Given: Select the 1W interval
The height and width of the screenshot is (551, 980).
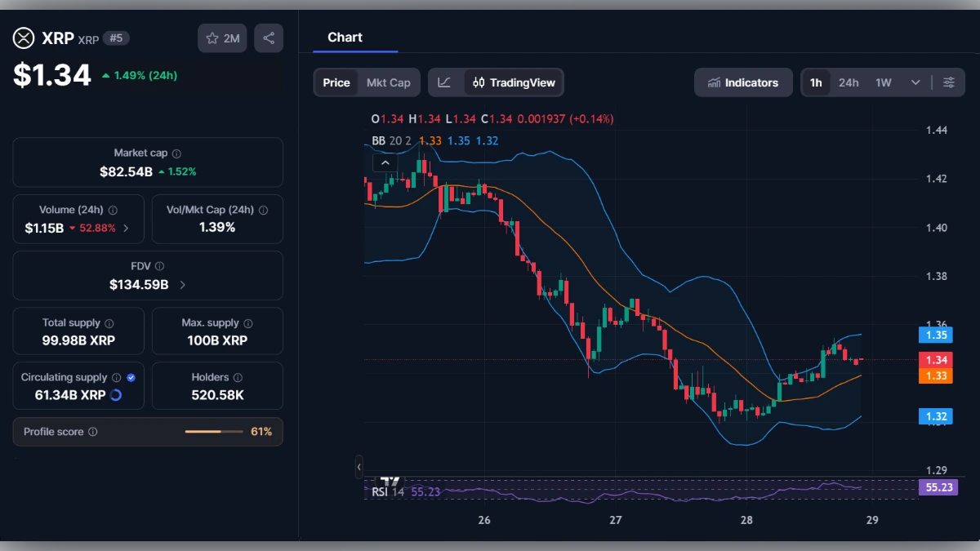Looking at the screenshot, I should 884,82.
